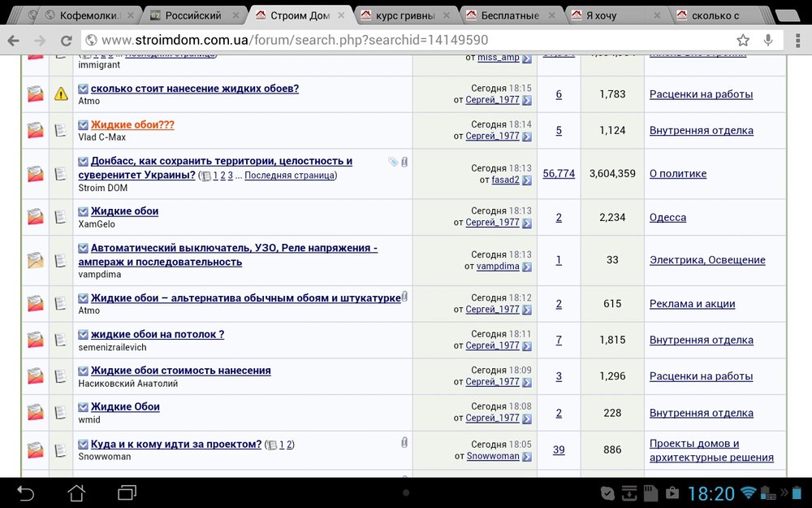Open the paperclip attachment on the Donbass thread
The height and width of the screenshot is (508, 812).
404,162
